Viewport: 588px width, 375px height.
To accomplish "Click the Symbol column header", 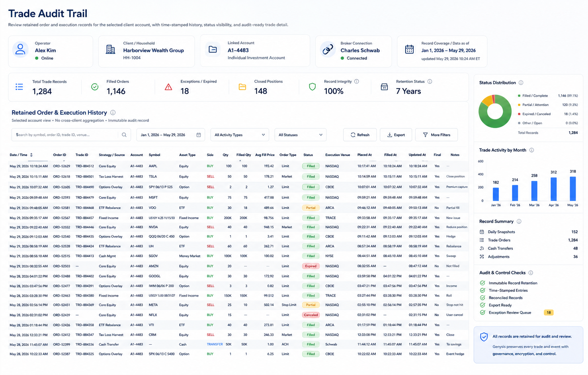I will coord(154,155).
